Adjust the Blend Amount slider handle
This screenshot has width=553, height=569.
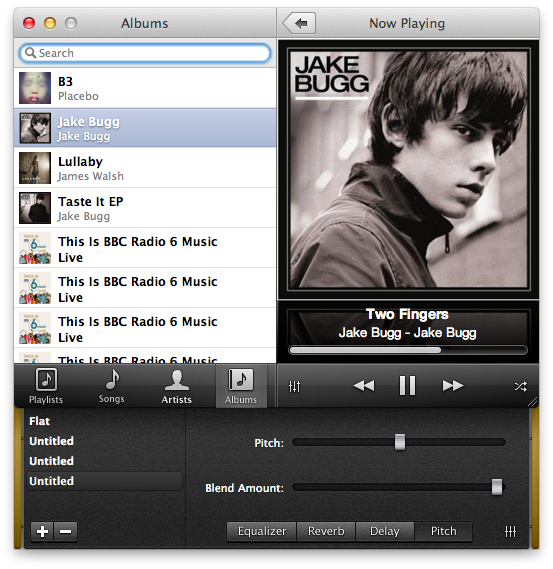(x=497, y=487)
